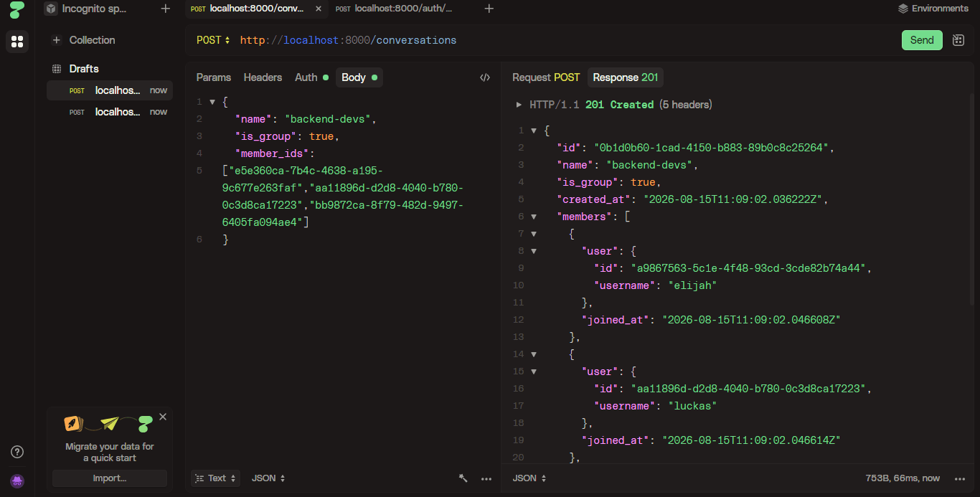980x497 pixels.
Task: Click the Drafts grid icon
Action: pos(57,69)
